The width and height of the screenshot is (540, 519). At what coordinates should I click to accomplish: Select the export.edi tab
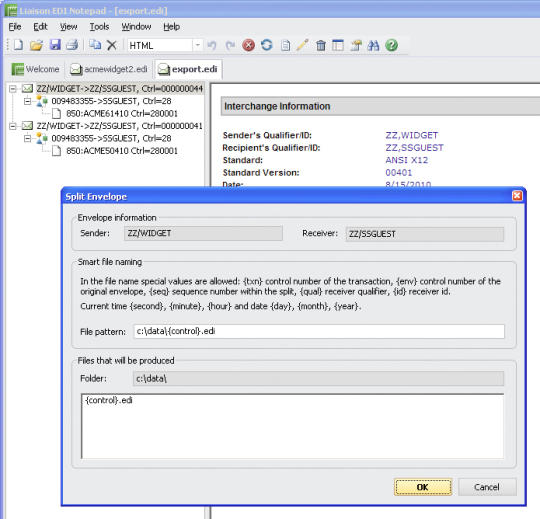pyautogui.click(x=188, y=69)
